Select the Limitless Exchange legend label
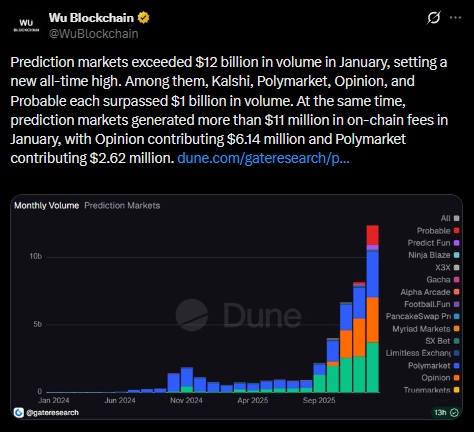This screenshot has width=474, height=432. point(418,353)
